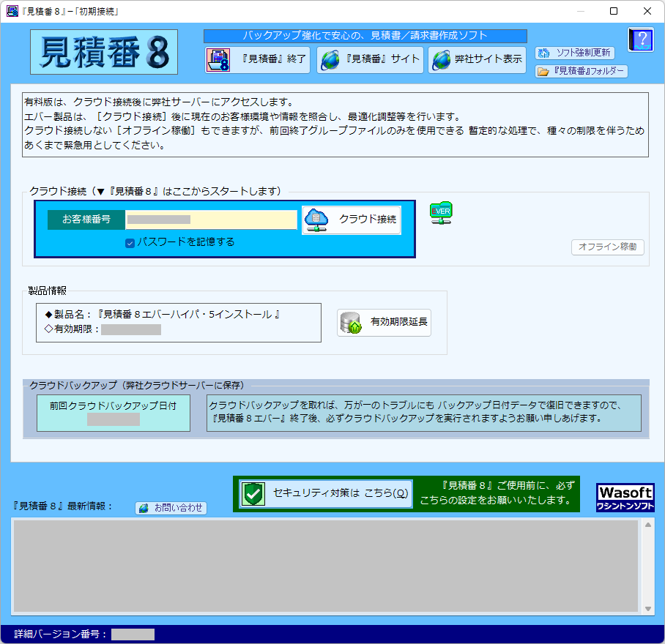Image resolution: width=665 pixels, height=644 pixels.
Task: Open the 弊社サイト表示 button
Action: point(477,60)
